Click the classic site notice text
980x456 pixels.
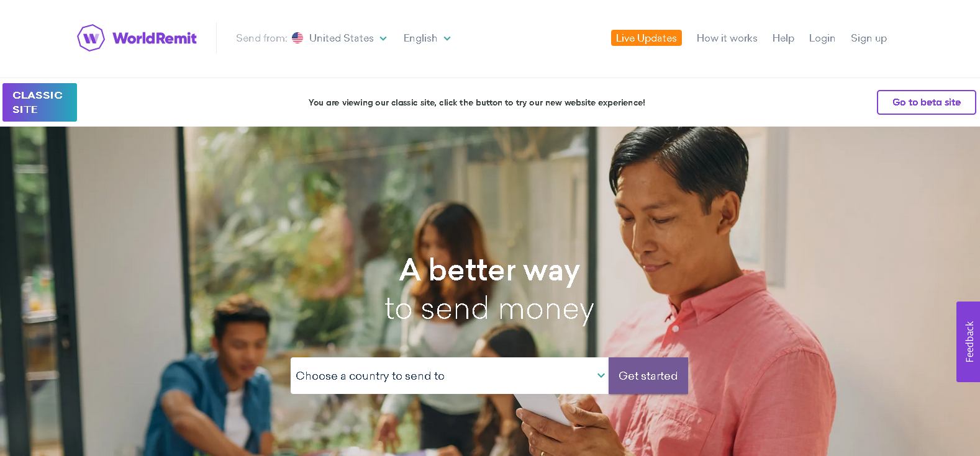click(x=477, y=102)
